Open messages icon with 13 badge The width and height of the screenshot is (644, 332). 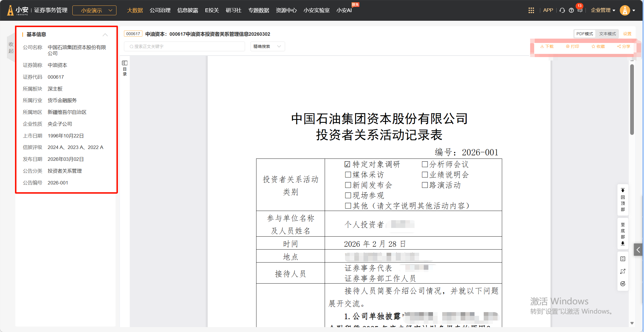(x=580, y=10)
